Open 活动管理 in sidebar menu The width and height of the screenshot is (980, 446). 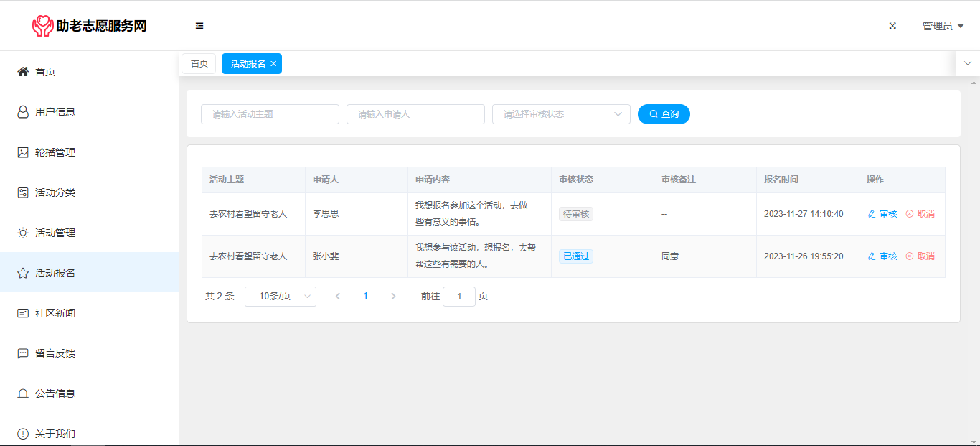coord(55,233)
